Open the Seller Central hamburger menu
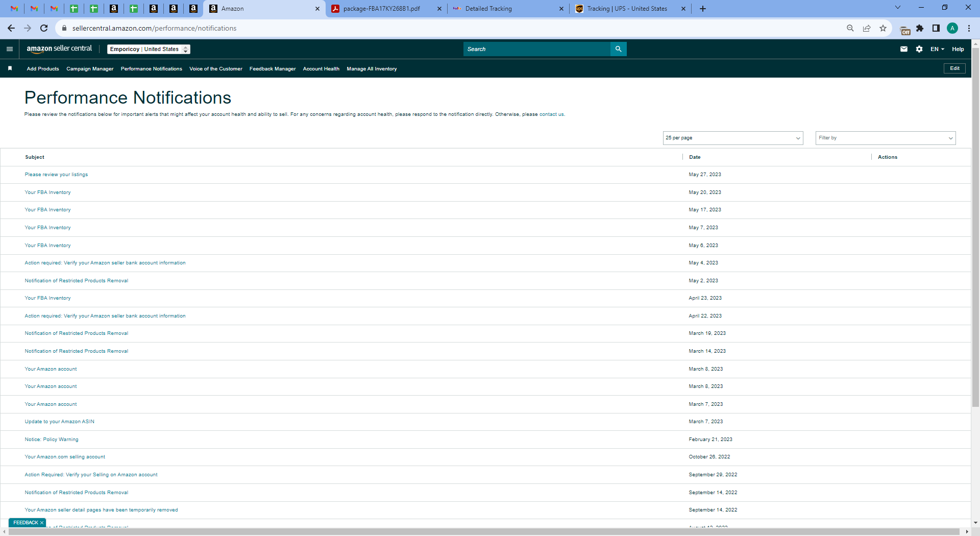Viewport: 980px width, 536px height. point(10,49)
